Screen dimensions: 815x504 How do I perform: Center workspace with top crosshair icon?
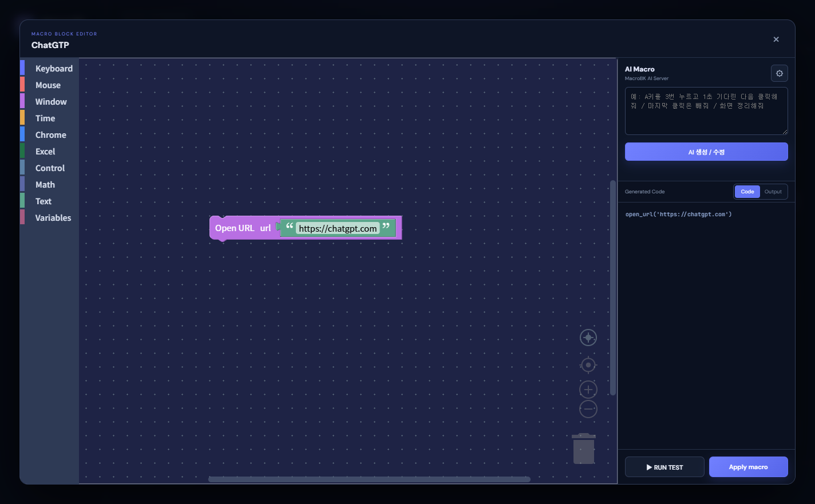click(588, 338)
